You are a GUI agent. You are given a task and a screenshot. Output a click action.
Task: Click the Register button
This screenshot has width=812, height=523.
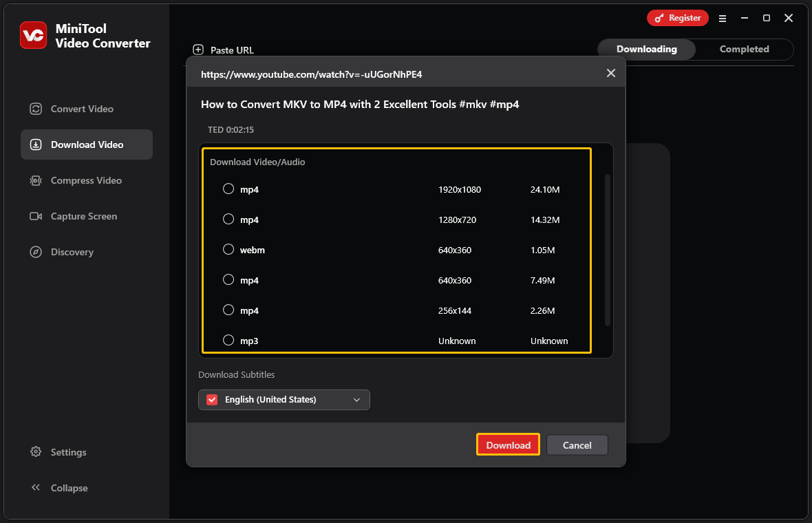pos(677,18)
